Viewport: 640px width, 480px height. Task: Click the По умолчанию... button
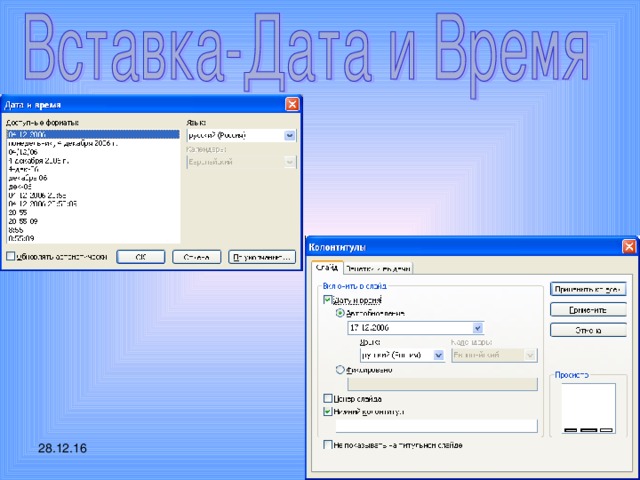262,257
